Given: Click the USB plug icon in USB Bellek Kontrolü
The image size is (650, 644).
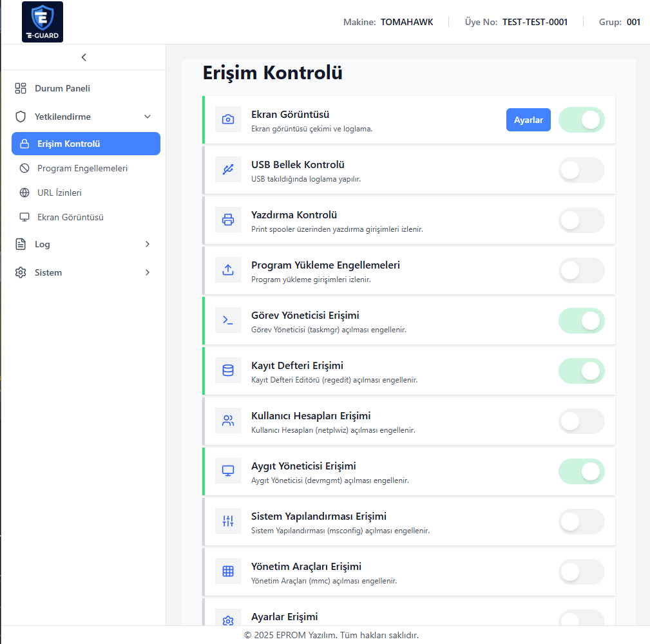Looking at the screenshot, I should [227, 170].
